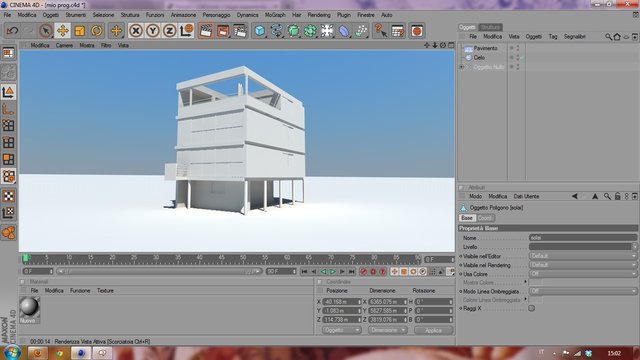Select the Edges mode icon

[8, 142]
